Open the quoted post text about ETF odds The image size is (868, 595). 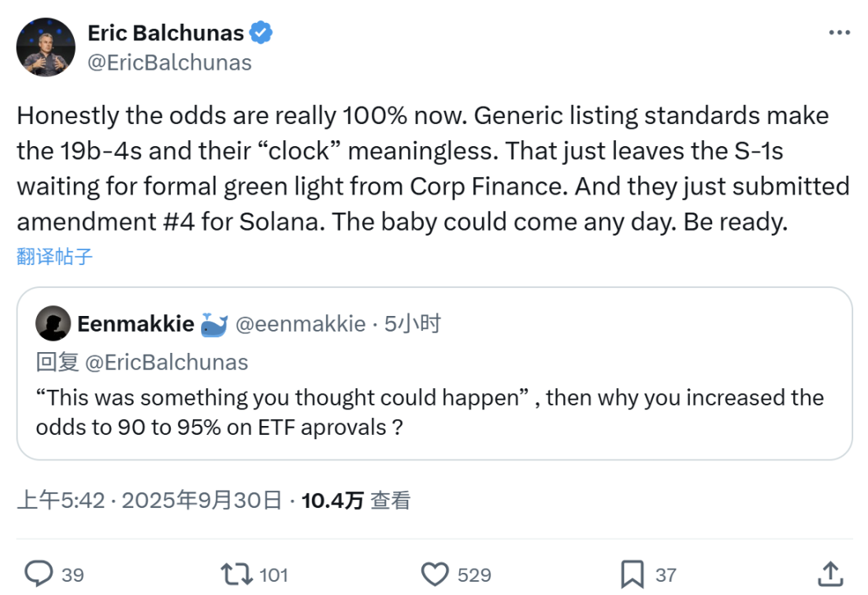(429, 412)
